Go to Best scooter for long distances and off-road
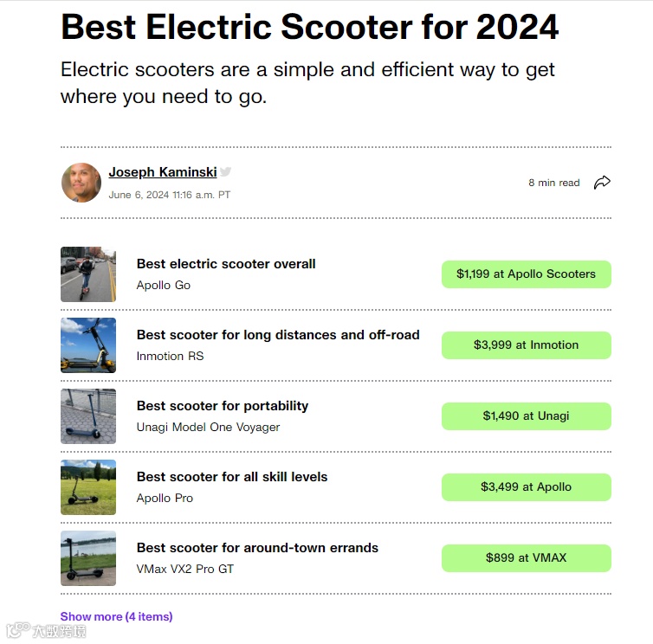The image size is (653, 644). (x=278, y=335)
